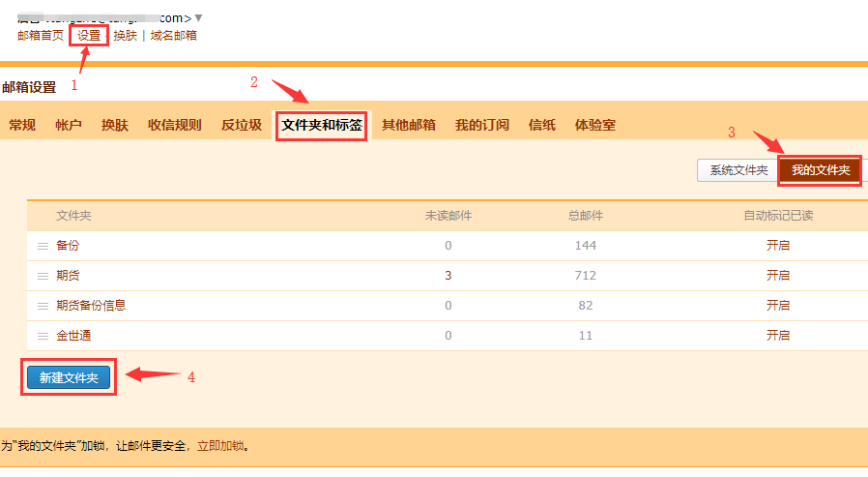Click the 新建文件夹 button

coord(69,376)
